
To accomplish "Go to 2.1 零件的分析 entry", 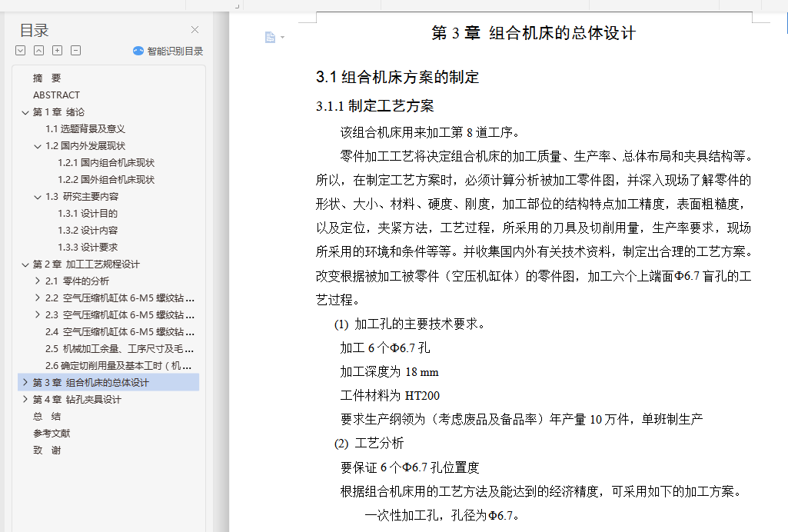I will (x=78, y=281).
